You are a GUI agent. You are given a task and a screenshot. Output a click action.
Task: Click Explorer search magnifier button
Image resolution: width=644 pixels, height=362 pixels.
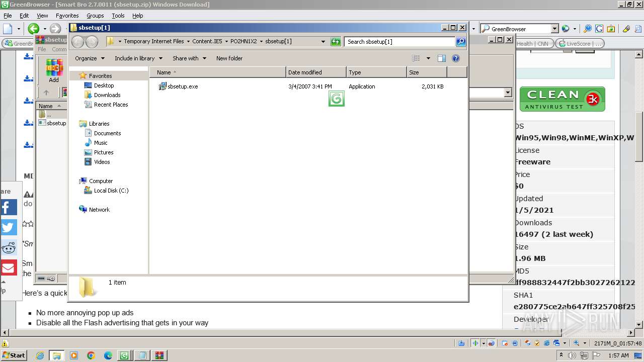click(x=461, y=41)
